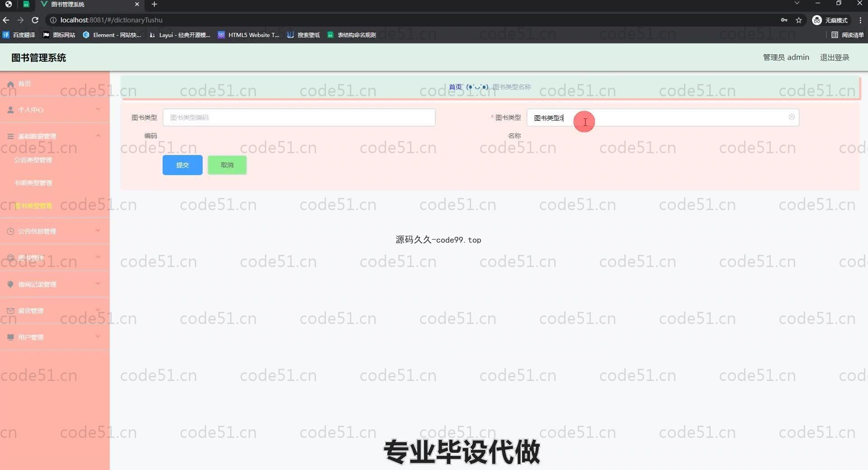
Task: Open the Element bookmark
Action: tap(112, 35)
